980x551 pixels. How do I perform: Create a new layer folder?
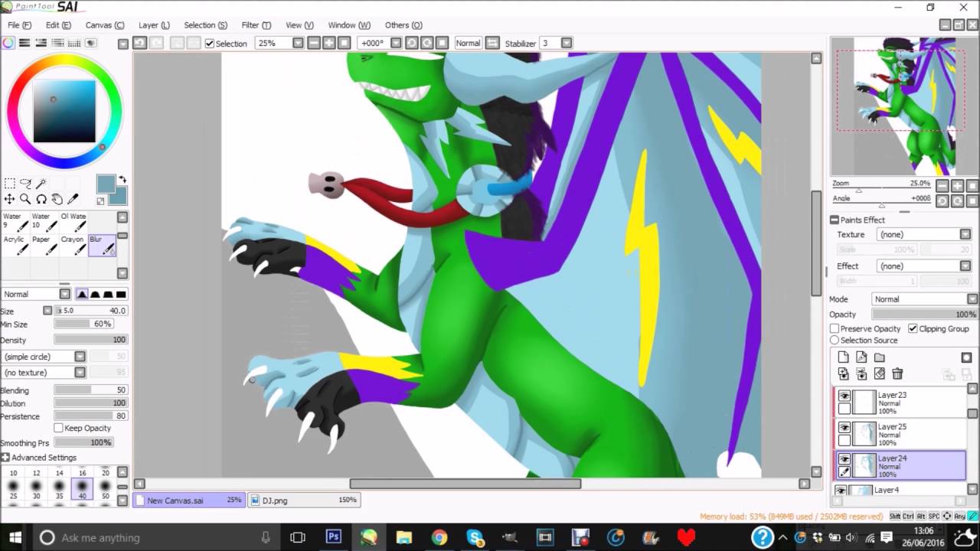tap(880, 357)
